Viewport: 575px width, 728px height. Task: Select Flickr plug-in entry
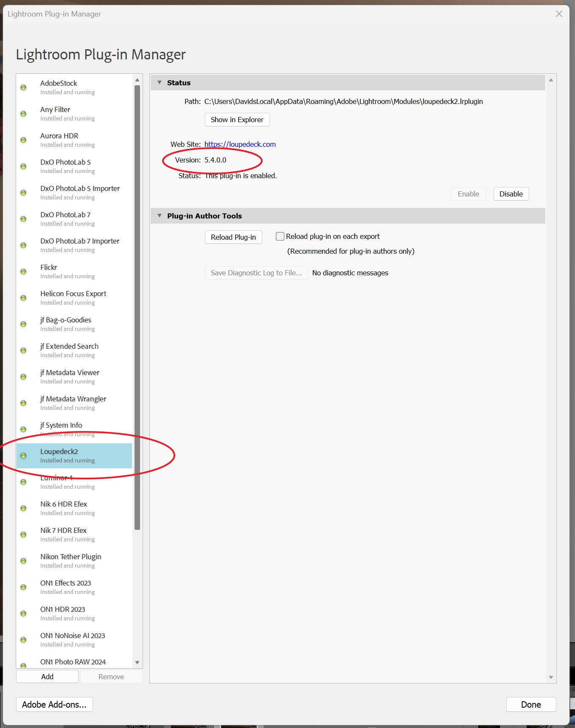click(x=74, y=271)
